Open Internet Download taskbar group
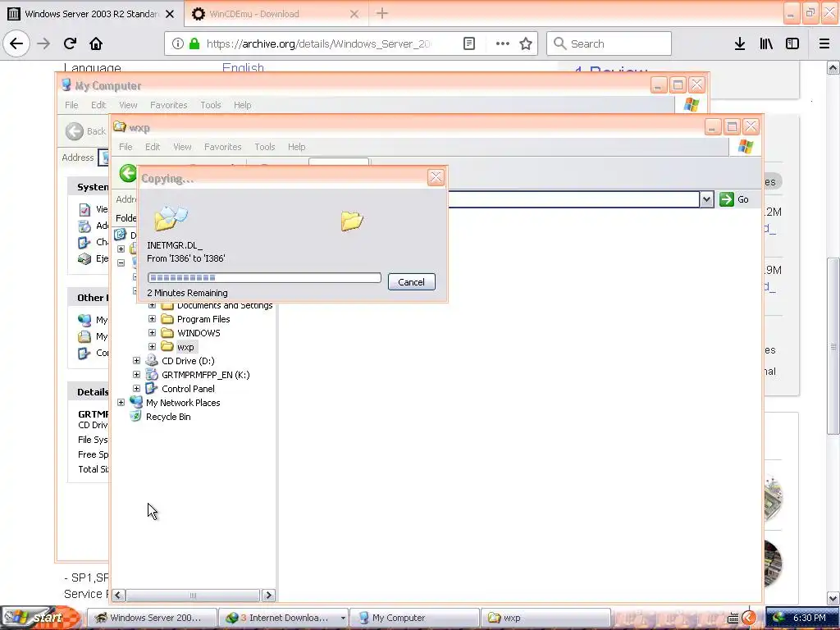This screenshot has height=630, width=840. point(284,618)
